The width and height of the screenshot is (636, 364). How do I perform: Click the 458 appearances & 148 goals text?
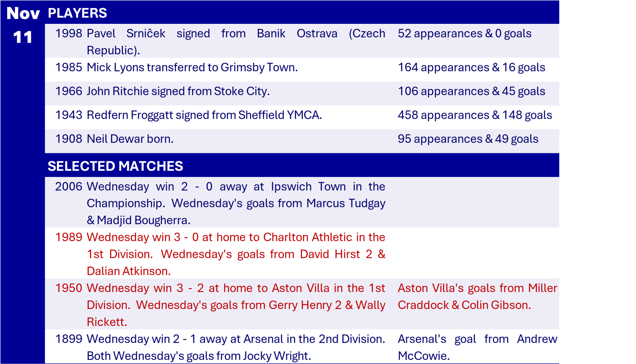[x=475, y=115]
